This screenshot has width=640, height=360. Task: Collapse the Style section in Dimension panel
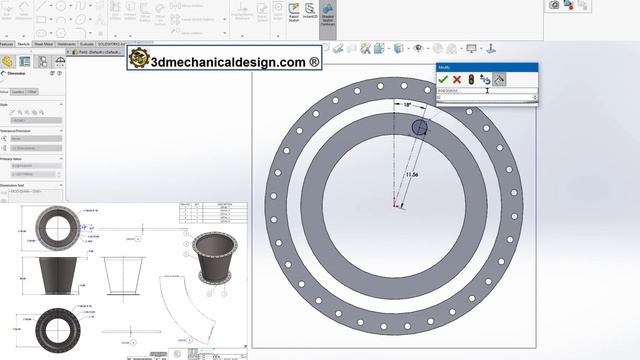pos(61,105)
